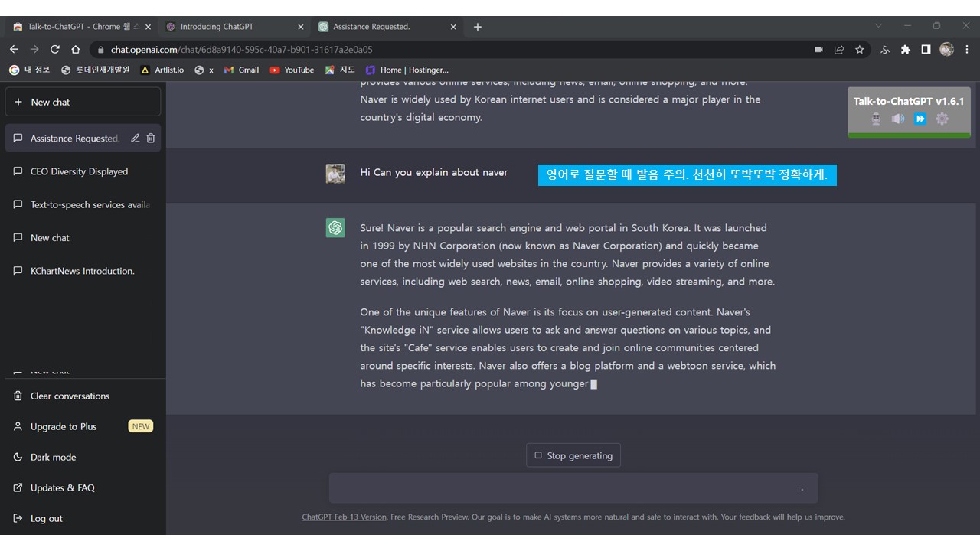Image resolution: width=980 pixels, height=551 pixels.
Task: Click the send dot in message box
Action: point(802,489)
